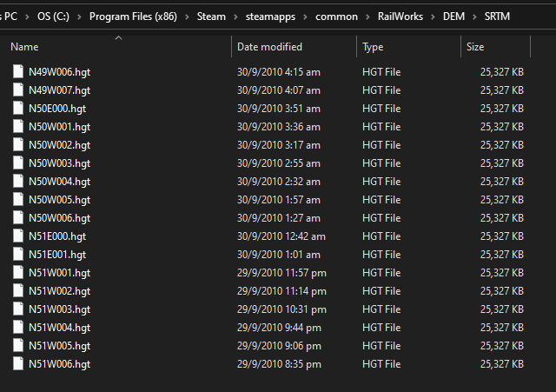Sort files by the Name column header
The width and height of the screenshot is (556, 392).
pos(24,47)
